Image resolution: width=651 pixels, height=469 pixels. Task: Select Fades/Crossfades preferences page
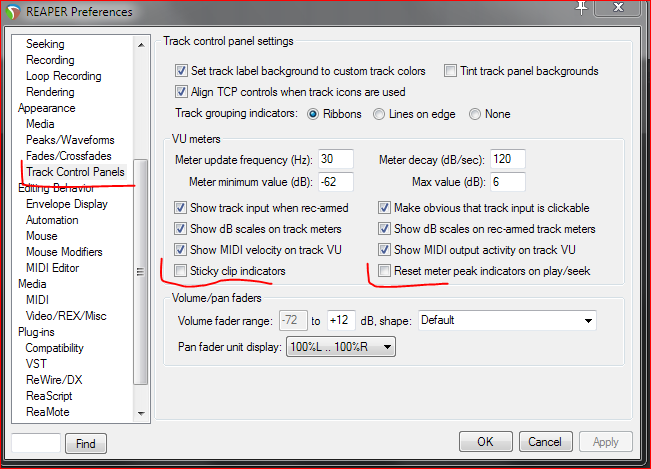(69, 156)
